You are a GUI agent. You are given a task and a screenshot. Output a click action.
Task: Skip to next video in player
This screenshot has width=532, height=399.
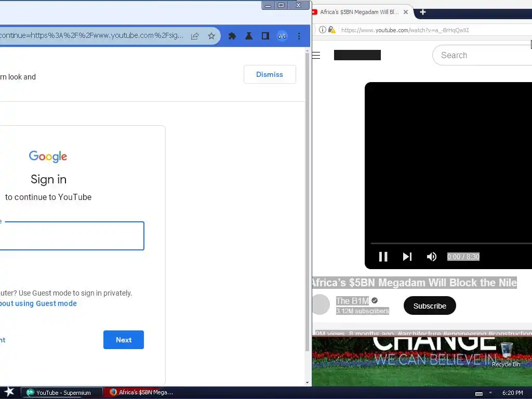407,257
